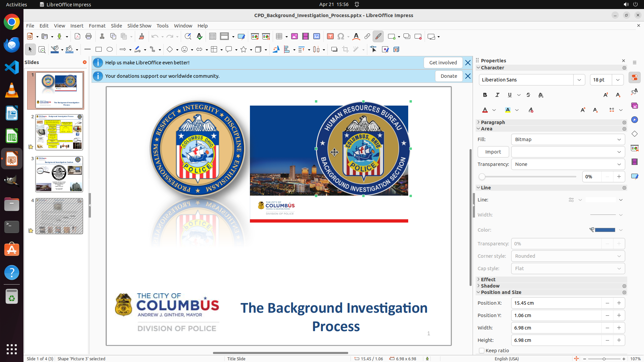
Task: Click the Import bitmap button
Action: coord(493,152)
